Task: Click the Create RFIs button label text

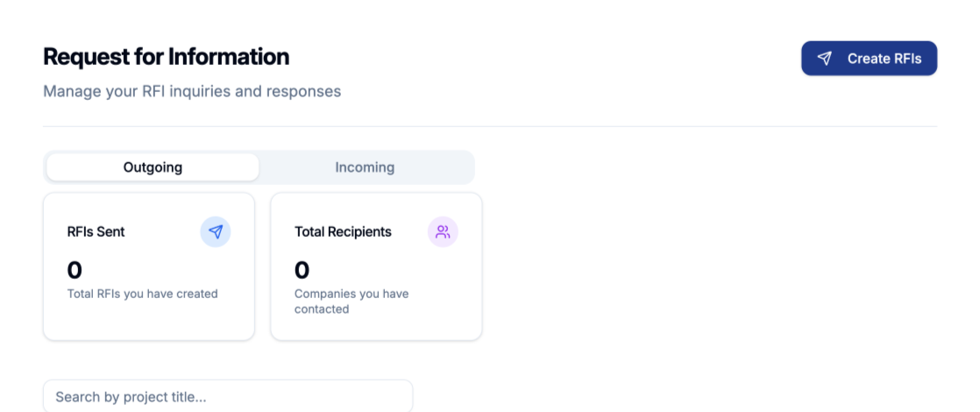Action: coord(884,59)
